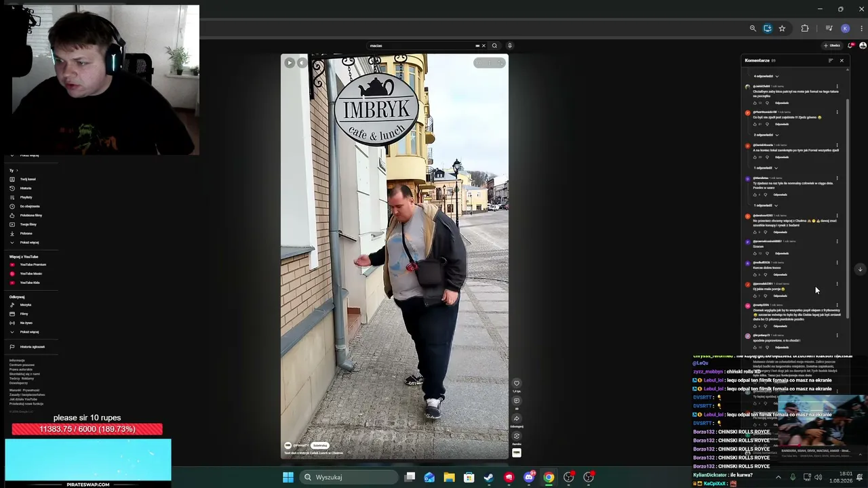
Task: Open YouTube notifications bell
Action: click(851, 45)
